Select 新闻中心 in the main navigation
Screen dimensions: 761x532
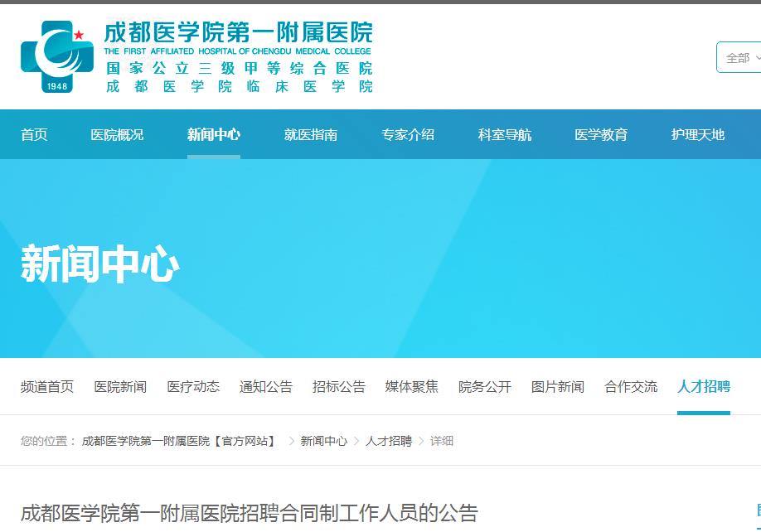(x=214, y=134)
